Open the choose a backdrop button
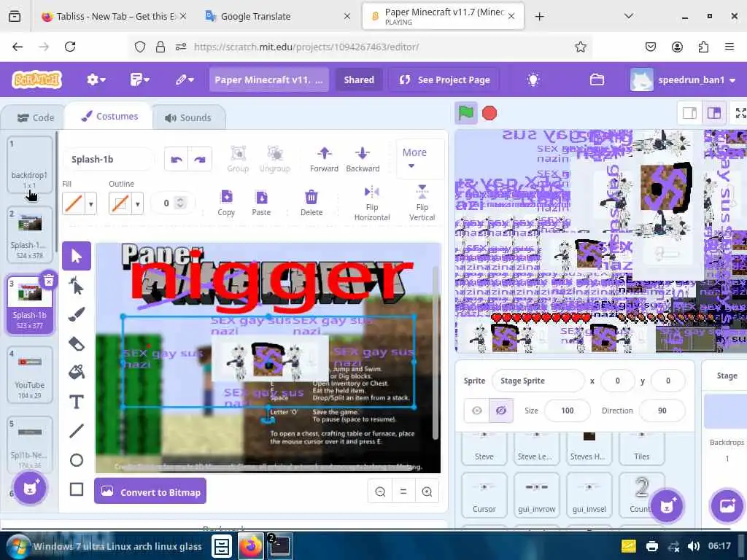The image size is (747, 560). click(727, 506)
